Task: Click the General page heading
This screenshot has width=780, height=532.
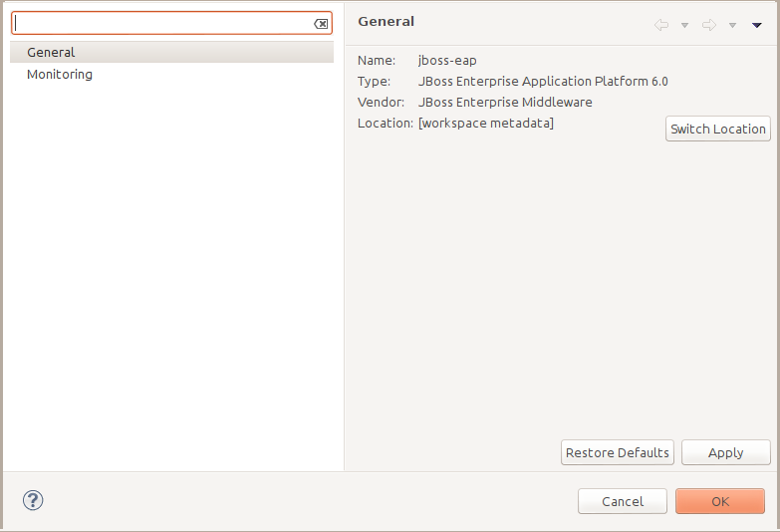Action: click(x=386, y=21)
